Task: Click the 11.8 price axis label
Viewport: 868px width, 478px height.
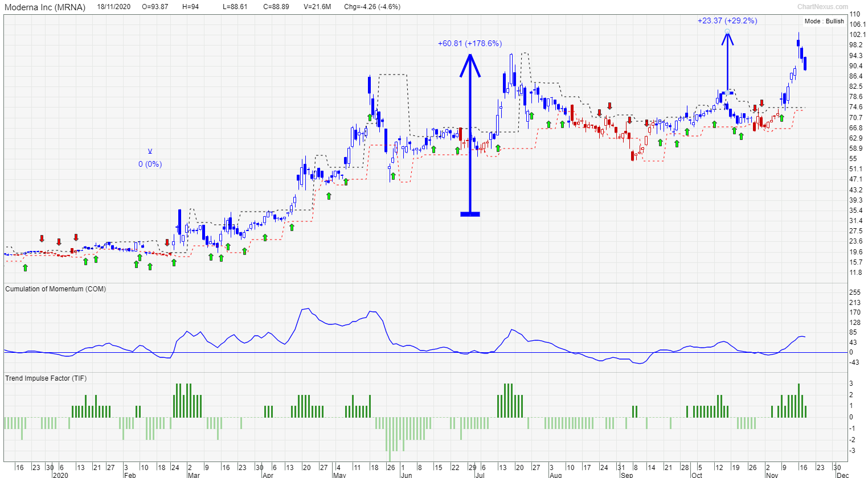Action: 856,273
